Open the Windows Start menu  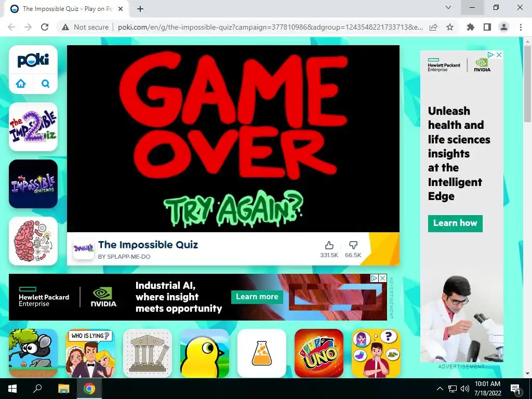pyautogui.click(x=12, y=389)
